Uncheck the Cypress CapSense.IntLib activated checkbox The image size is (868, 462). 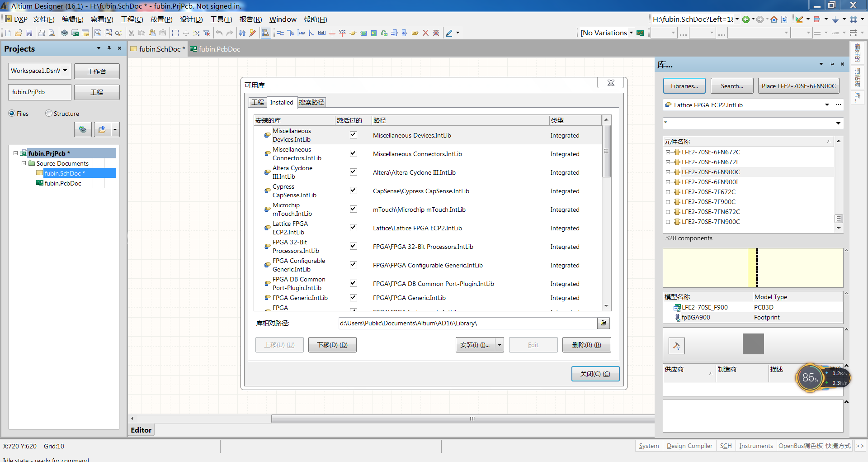354,191
